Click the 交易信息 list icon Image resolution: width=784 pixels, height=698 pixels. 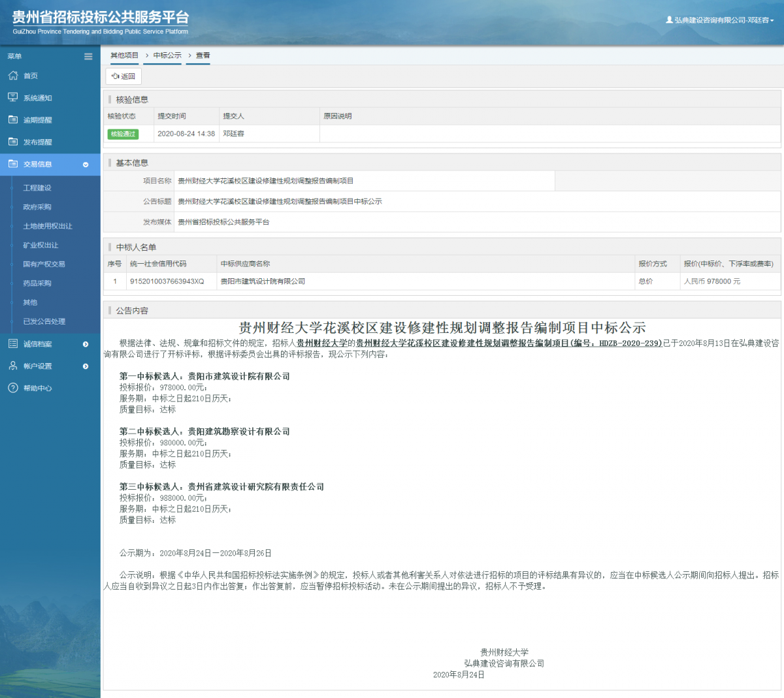tap(12, 164)
